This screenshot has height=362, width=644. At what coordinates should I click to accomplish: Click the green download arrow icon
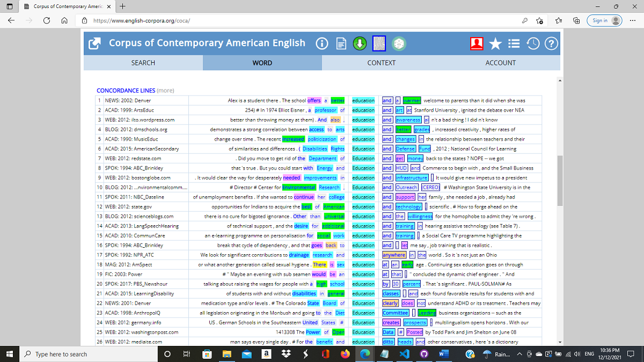click(x=360, y=43)
